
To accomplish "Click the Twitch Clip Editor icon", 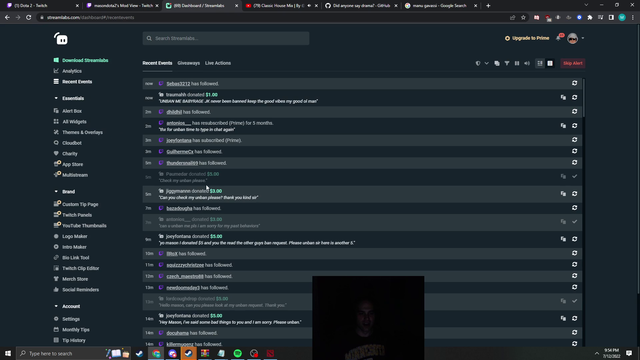I will 56,268.
